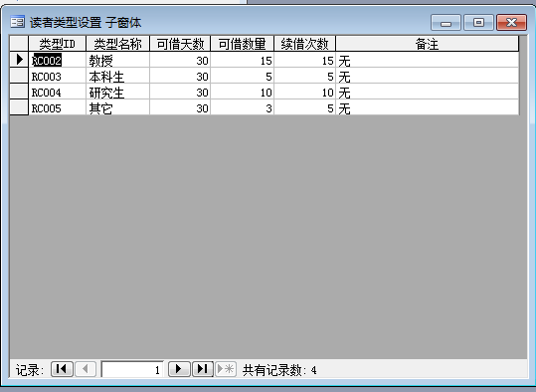
Task: Click the RC003 cell
Action: 57,76
